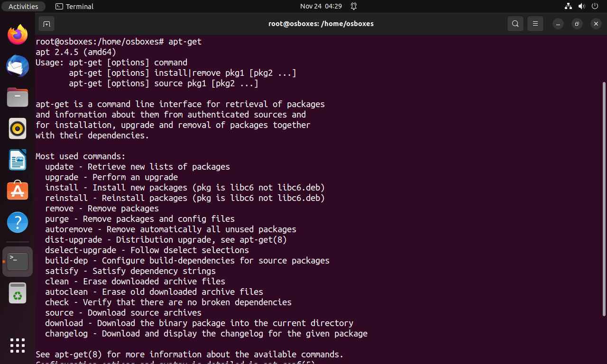Viewport: 607px width, 364px height.
Task: Open the clock and calendar menu
Action: [x=321, y=6]
